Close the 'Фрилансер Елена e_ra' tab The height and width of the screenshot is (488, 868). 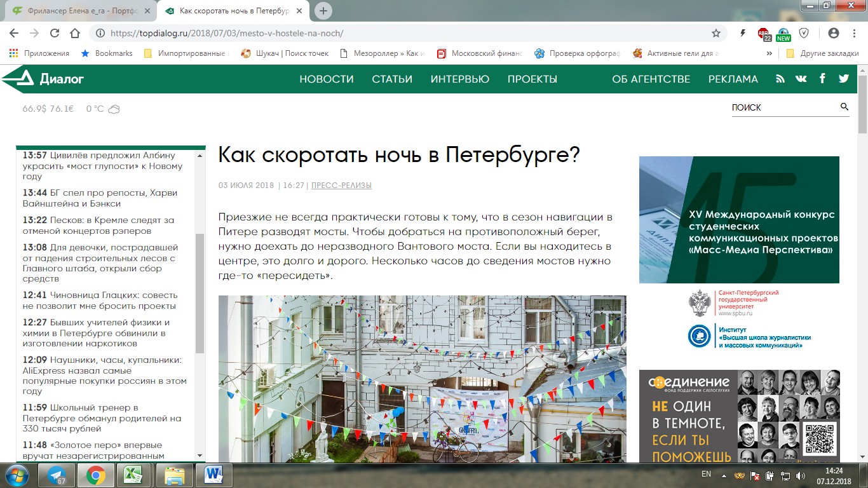coord(149,11)
